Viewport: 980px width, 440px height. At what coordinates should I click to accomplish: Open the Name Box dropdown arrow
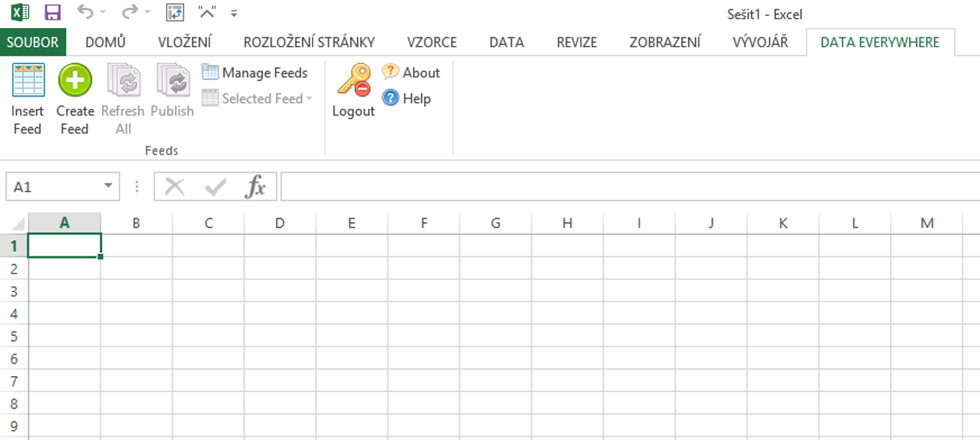(108, 186)
